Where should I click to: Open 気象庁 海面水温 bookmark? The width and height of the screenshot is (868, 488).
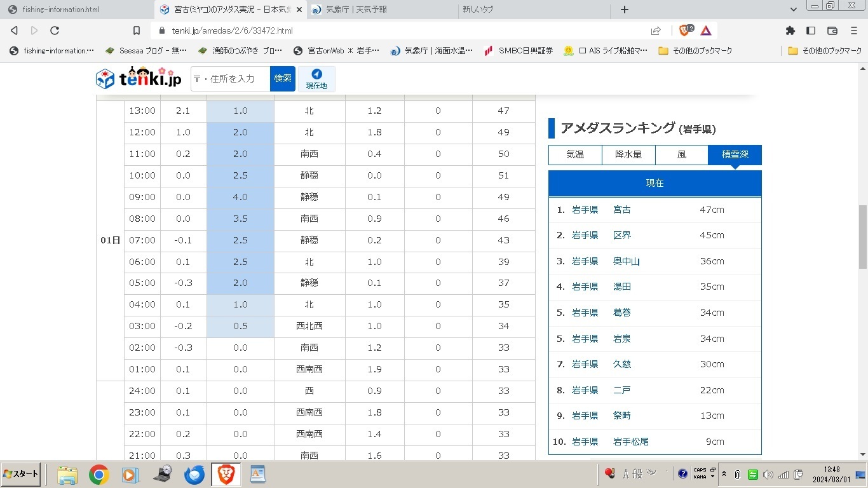click(431, 51)
